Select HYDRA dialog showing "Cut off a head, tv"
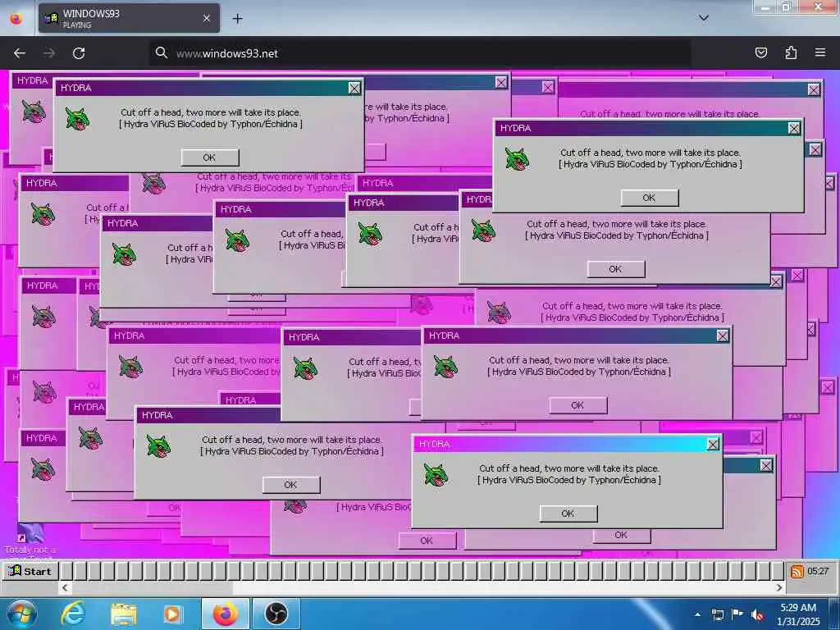Screen dimensions: 840x630 [351, 373]
